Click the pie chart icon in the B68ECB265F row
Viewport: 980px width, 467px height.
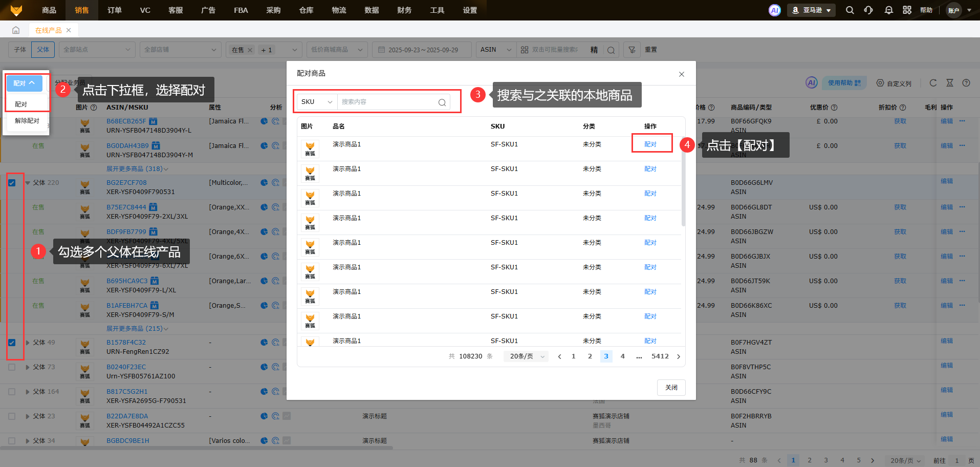(264, 121)
